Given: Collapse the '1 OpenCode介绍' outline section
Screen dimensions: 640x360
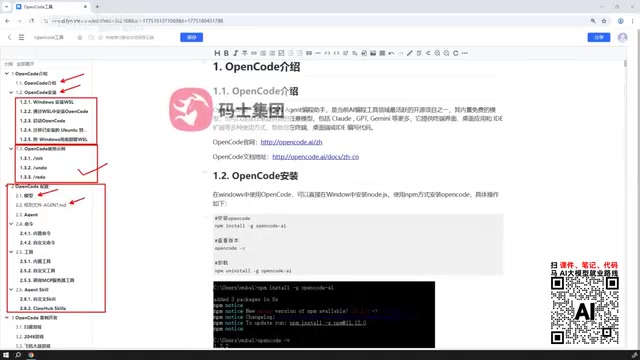Looking at the screenshot, I should click(x=7, y=73).
